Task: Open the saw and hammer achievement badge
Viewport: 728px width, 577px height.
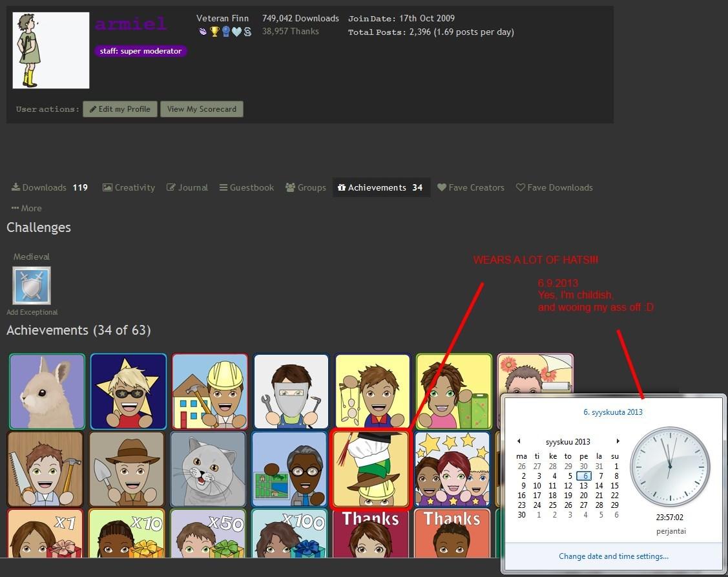Action: [45, 468]
